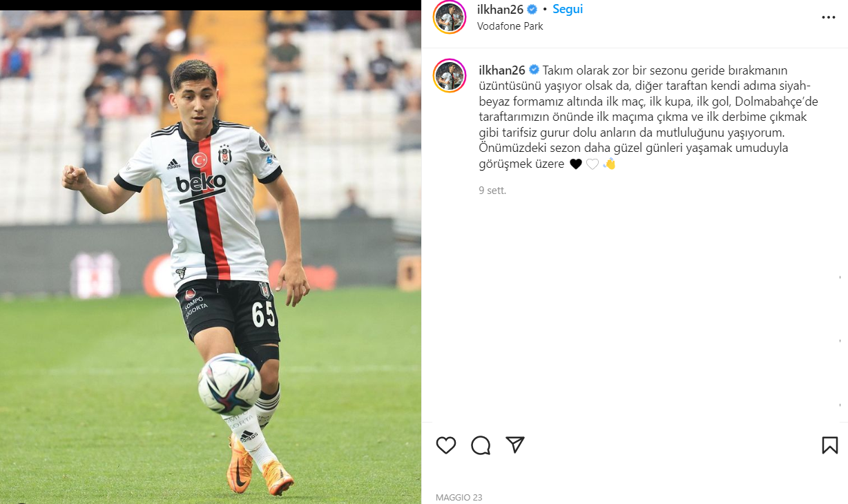Like the post with the heart icon
This screenshot has height=504, width=848.
pos(446,445)
